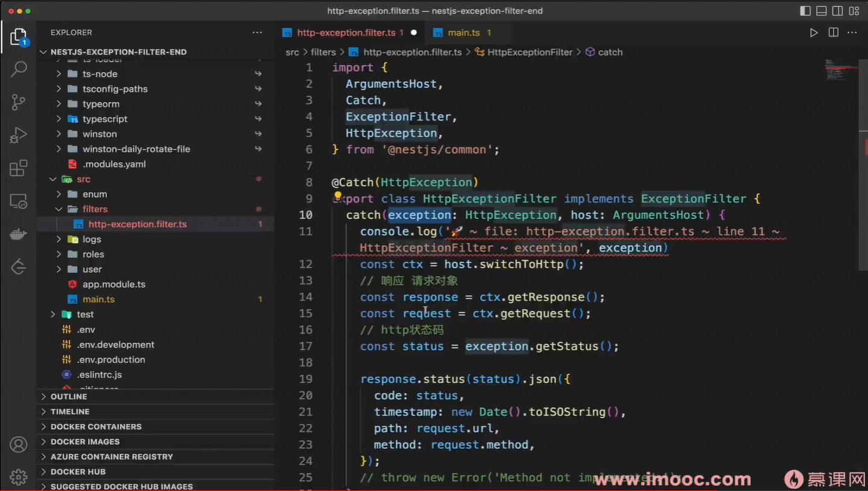
Task: Open the Docker view icon
Action: pos(19,234)
